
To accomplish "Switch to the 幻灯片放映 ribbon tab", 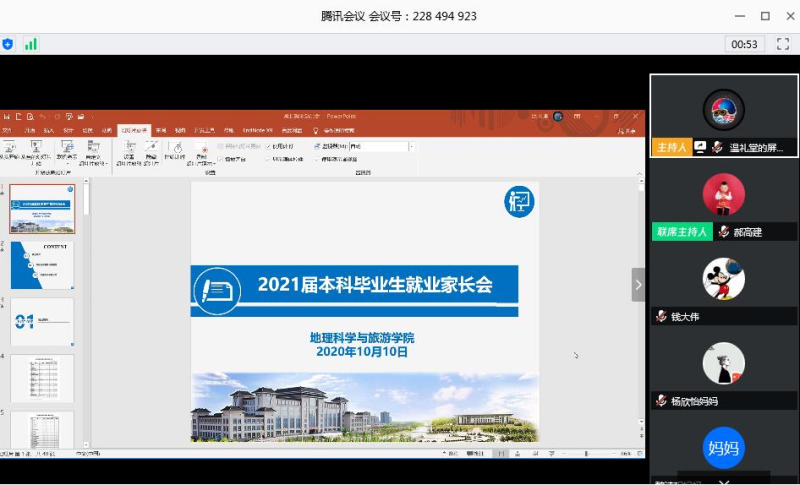I will (132, 130).
